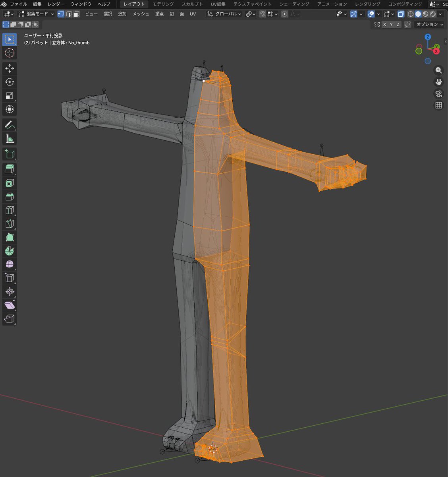The width and height of the screenshot is (448, 477).
Task: Select the Bevel tool
Action: (x=10, y=196)
